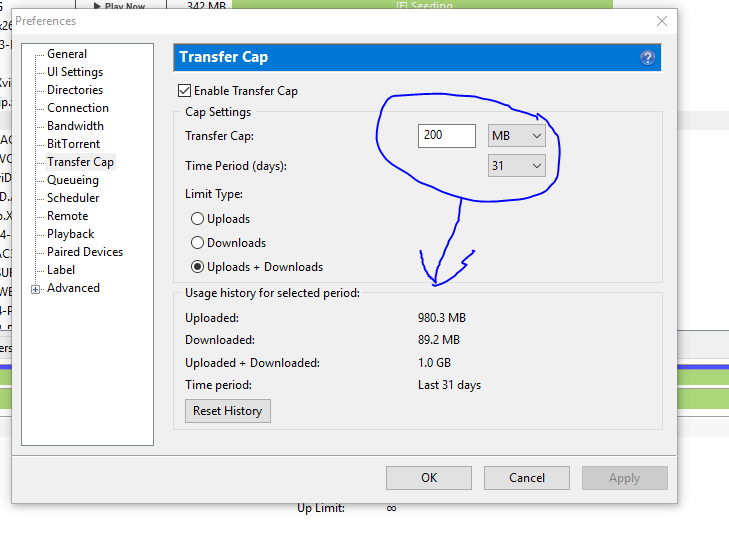Click the 342 MB size cell in main window
Viewport: 729px width, 541px height.
(206, 5)
